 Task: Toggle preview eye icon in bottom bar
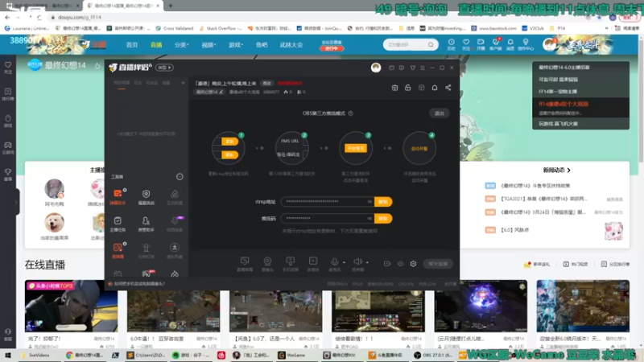click(x=400, y=264)
